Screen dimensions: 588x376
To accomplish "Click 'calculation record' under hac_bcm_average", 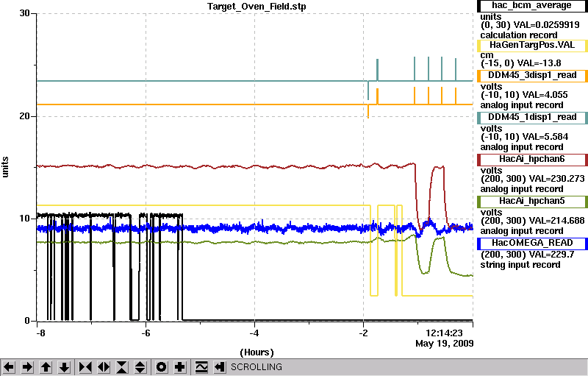I will pyautogui.click(x=519, y=35).
